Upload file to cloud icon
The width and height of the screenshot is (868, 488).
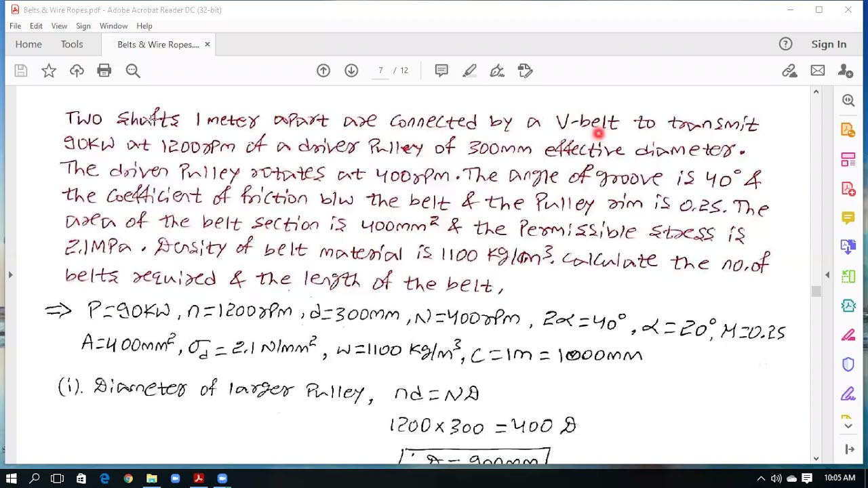[77, 70]
